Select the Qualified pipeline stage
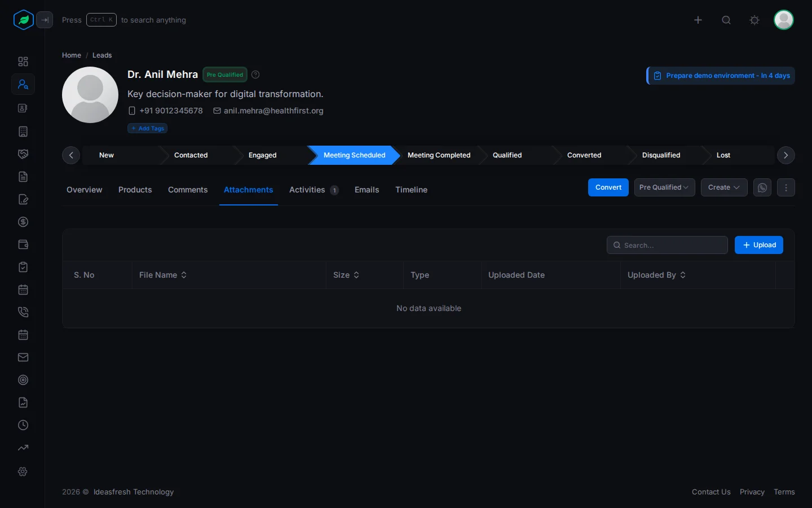Viewport: 812px width, 508px height. click(x=507, y=155)
